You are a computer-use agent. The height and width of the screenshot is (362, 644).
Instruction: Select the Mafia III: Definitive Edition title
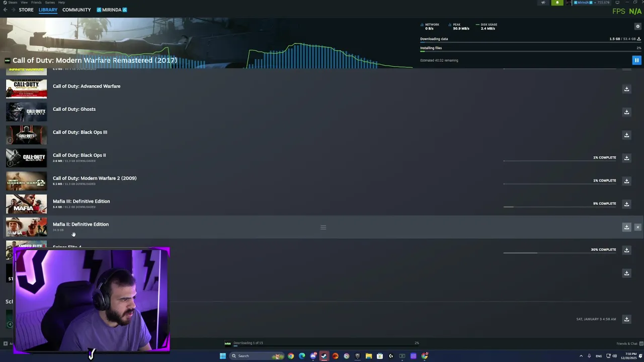tap(81, 201)
